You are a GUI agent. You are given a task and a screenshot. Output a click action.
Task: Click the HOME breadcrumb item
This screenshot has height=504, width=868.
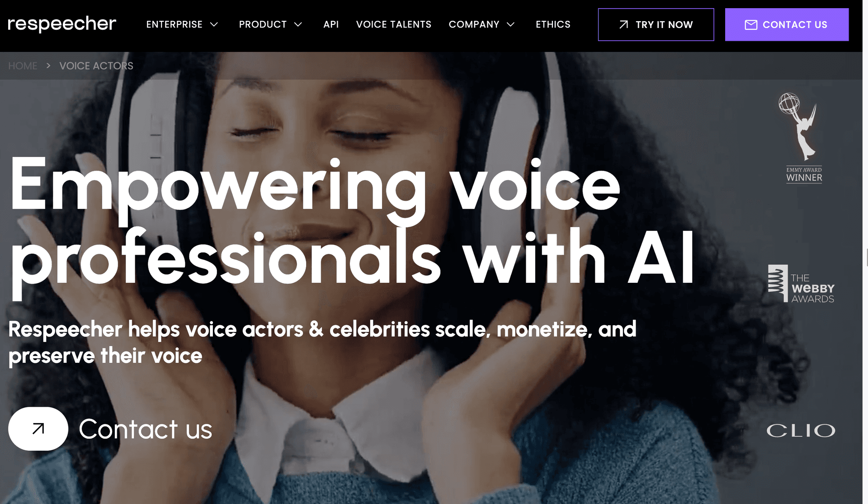click(x=23, y=66)
